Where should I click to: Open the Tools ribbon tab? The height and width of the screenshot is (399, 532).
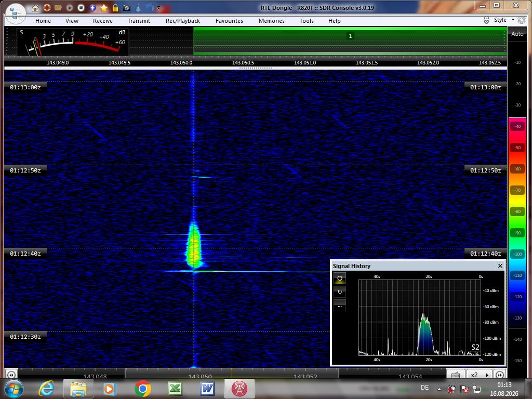tap(307, 21)
